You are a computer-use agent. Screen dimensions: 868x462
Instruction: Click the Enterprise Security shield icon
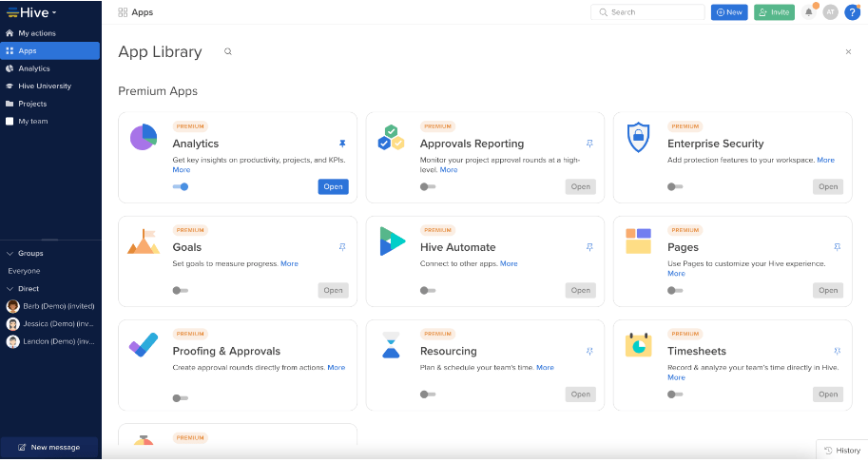638,137
